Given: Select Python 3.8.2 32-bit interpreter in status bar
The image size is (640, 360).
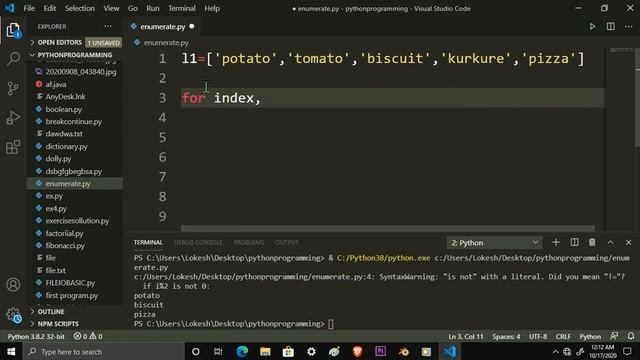Looking at the screenshot, I should pyautogui.click(x=36, y=336).
